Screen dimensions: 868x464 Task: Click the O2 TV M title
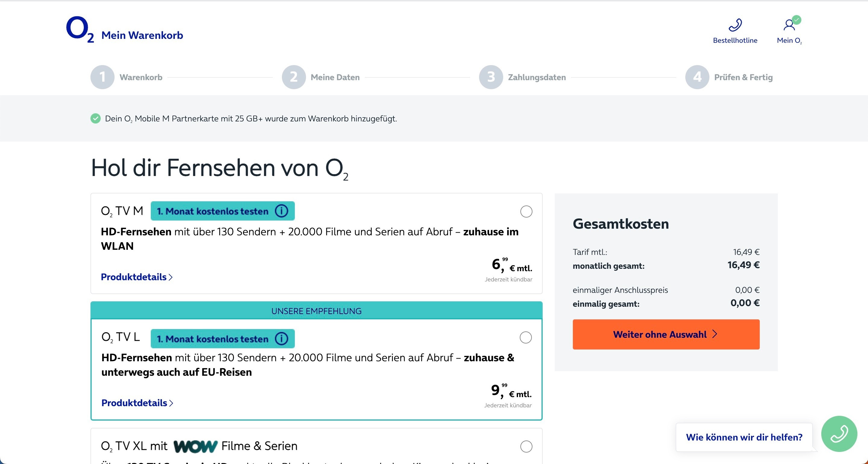[x=122, y=211]
